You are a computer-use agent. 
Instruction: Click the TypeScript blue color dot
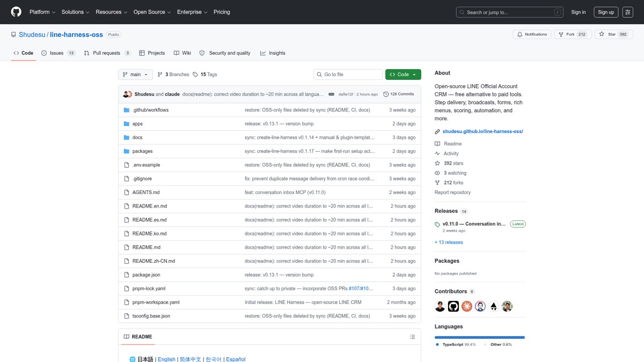click(x=437, y=344)
